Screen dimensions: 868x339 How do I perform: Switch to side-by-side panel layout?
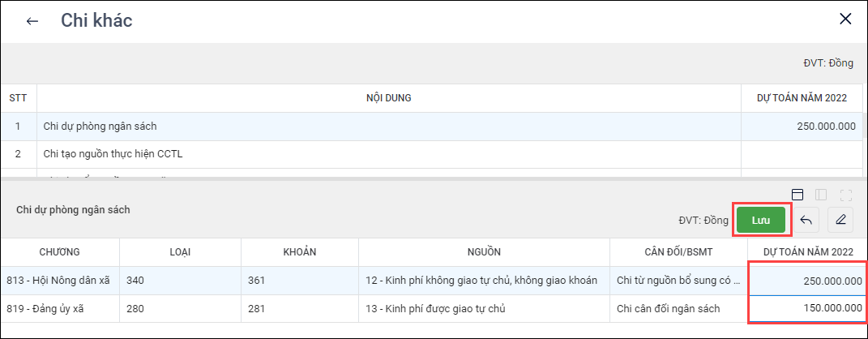coord(821,195)
